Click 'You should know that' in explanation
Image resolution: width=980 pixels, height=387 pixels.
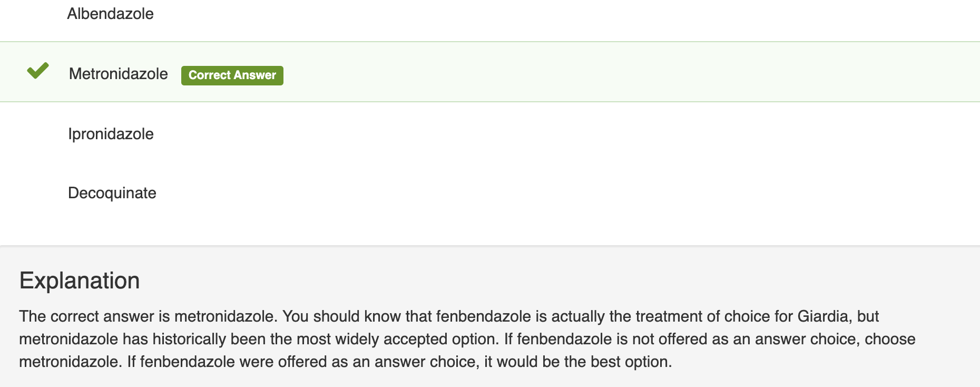(x=357, y=316)
